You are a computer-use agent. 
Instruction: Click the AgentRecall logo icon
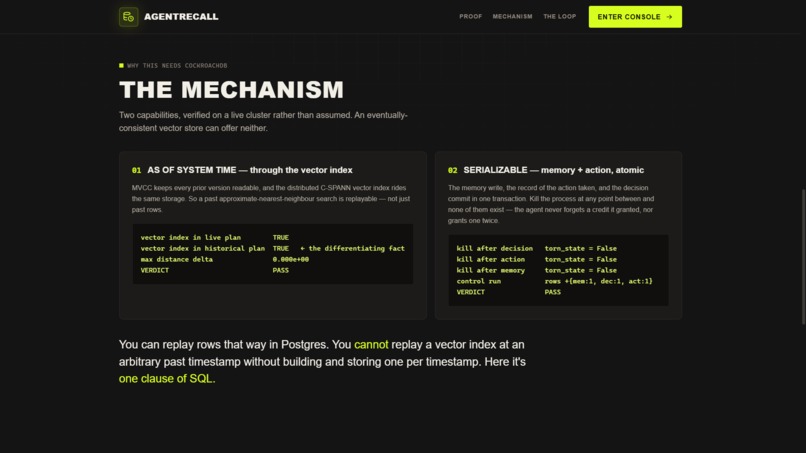pyautogui.click(x=128, y=17)
